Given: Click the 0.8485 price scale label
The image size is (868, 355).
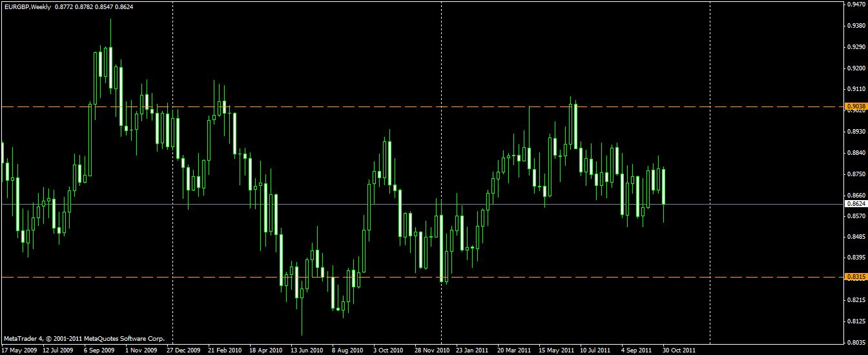Looking at the screenshot, I should tap(856, 237).
